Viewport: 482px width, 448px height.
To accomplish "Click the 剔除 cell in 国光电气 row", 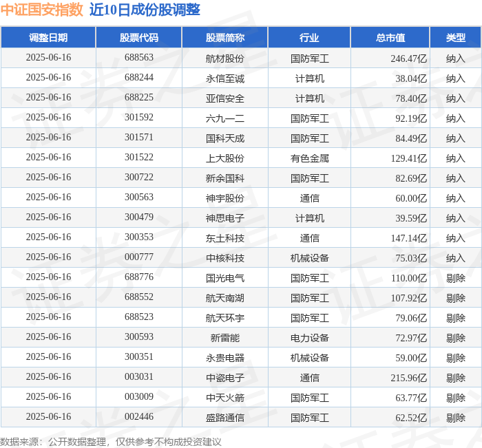I will (x=456, y=278).
